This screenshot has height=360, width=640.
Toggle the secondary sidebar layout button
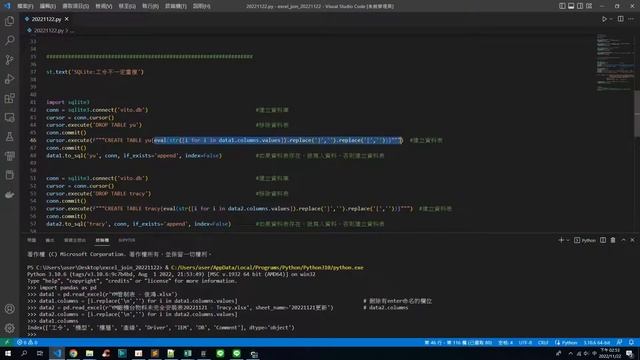pos(580,6)
